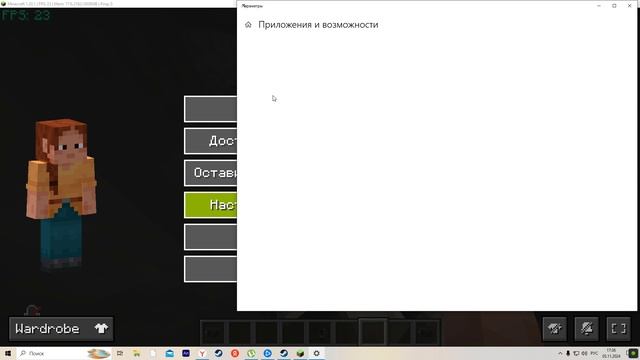
Task: Open the Windows Start menu
Action: click(8, 353)
